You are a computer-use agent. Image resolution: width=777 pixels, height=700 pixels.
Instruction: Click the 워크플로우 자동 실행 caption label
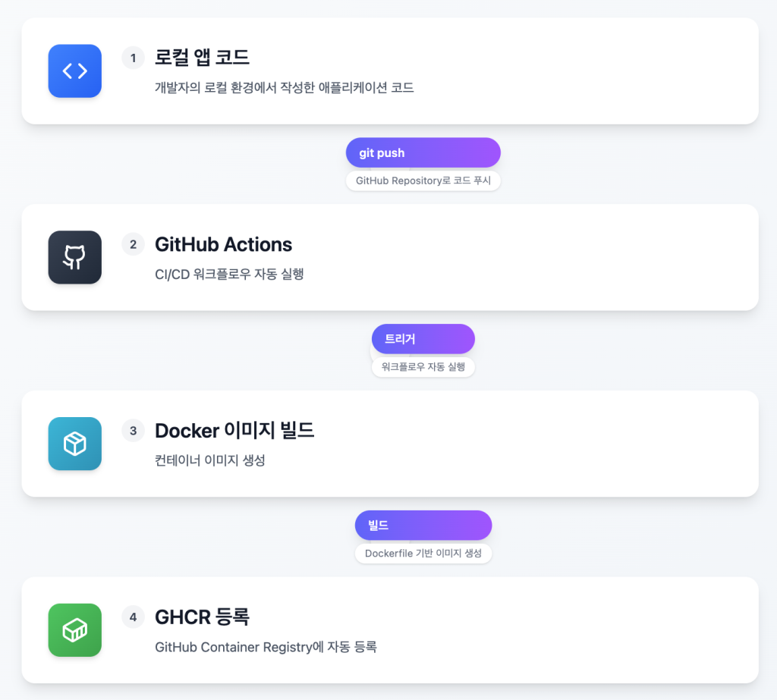point(423,367)
